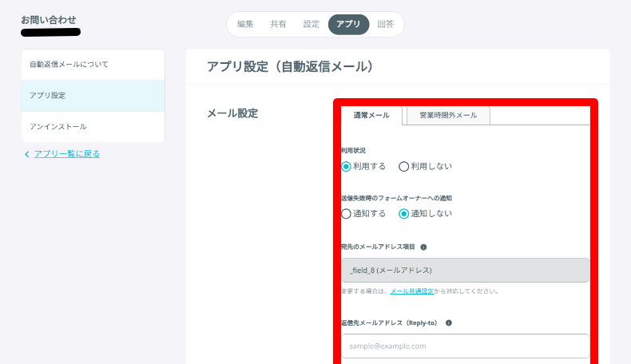
Task: Click info icon beside 宛先のメールアドレス項目
Action: [x=423, y=247]
